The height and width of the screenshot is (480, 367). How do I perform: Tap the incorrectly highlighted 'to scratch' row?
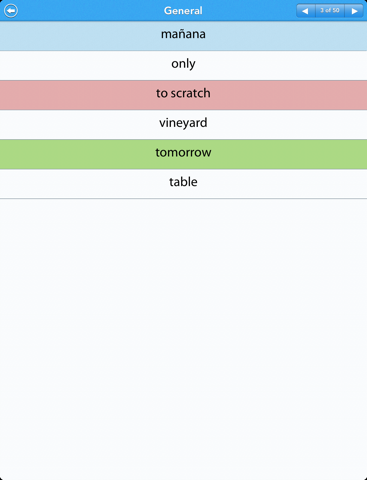[183, 95]
